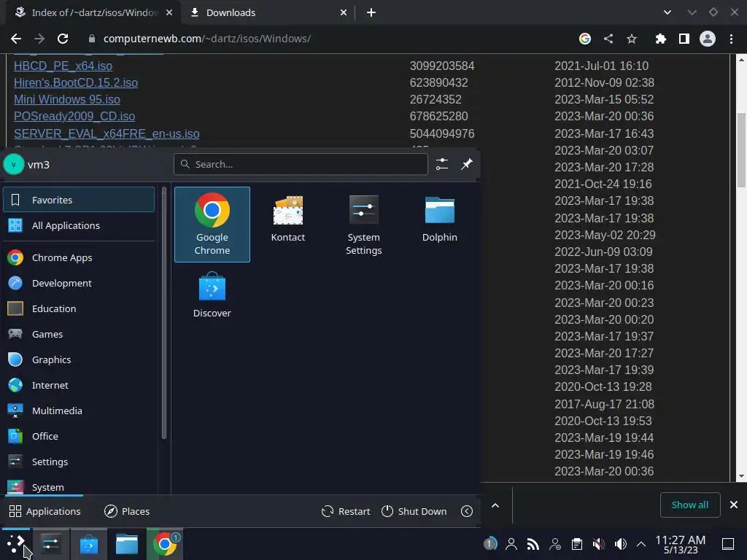Screen dimensions: 747x560
Task: Open POSready2009_CD.iso link
Action: (x=74, y=116)
